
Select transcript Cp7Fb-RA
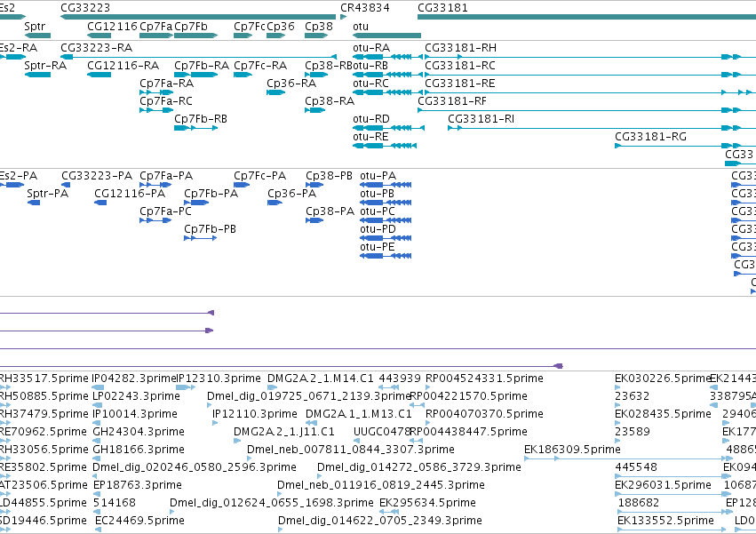(195, 75)
